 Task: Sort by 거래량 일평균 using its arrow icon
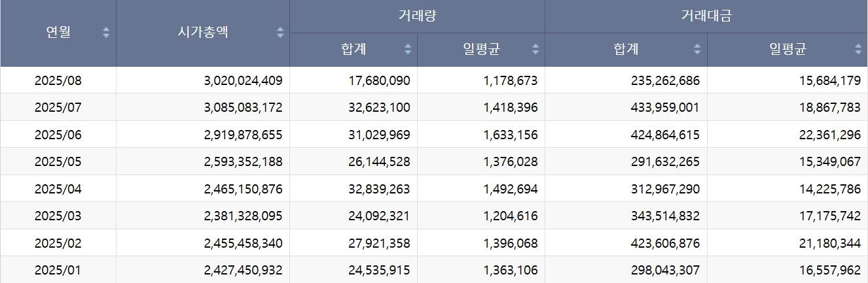tap(535, 49)
